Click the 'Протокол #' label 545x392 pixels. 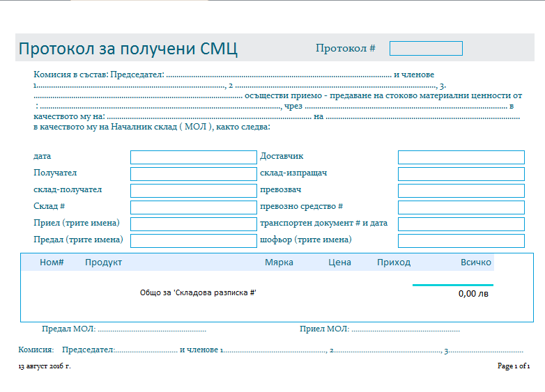346,48
